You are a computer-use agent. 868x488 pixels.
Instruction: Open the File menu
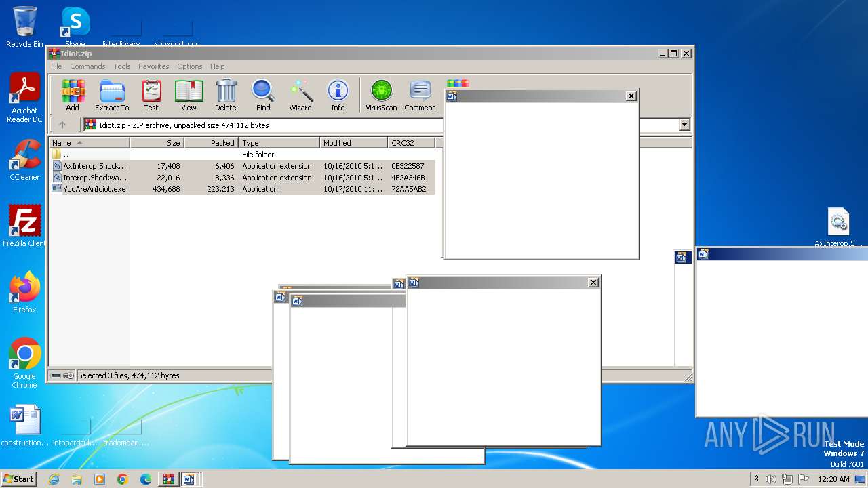(56, 66)
